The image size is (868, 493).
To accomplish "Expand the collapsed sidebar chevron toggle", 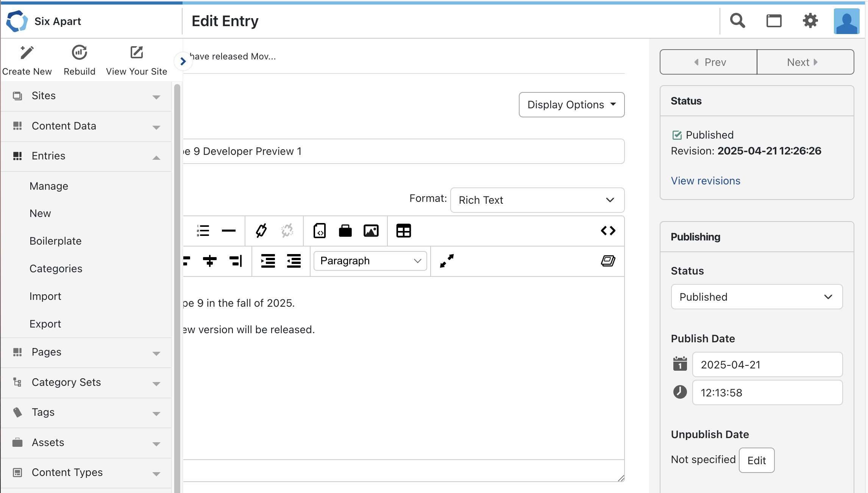I will point(183,61).
